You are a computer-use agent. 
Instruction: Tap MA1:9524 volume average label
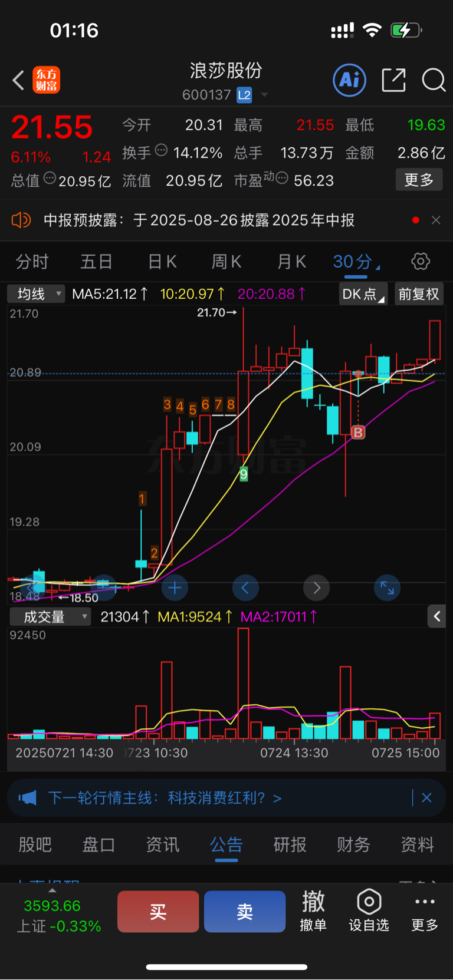click(x=195, y=617)
